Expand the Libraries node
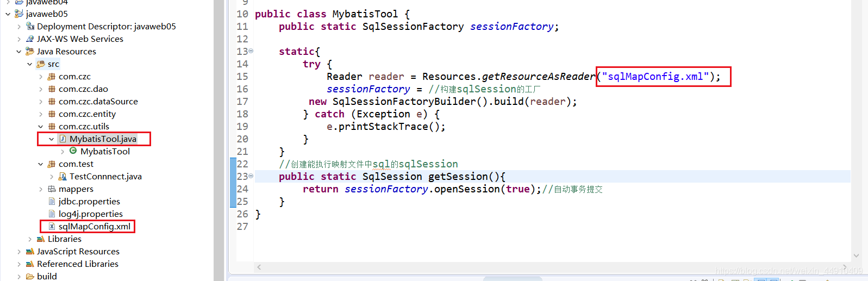 [x=30, y=239]
